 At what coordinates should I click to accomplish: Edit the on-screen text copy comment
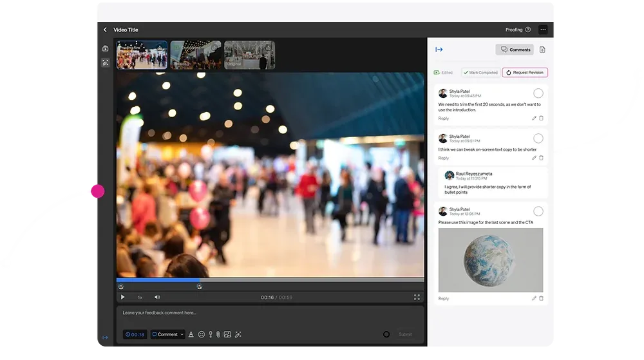click(x=534, y=158)
